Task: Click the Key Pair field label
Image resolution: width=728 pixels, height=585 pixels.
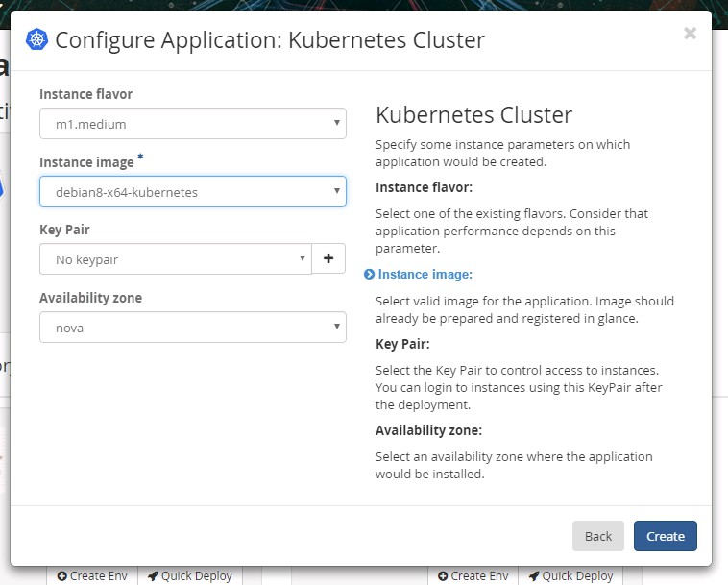Action: pos(64,230)
